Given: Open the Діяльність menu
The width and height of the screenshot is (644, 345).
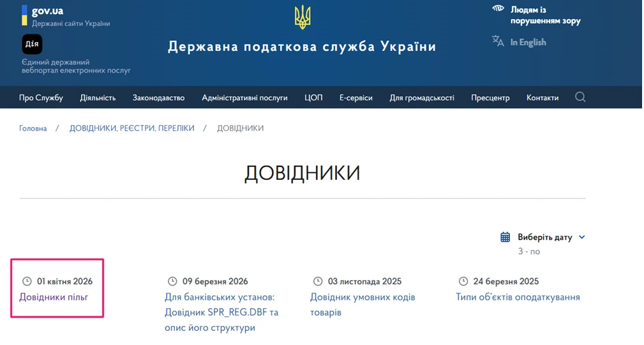Looking at the screenshot, I should 98,98.
